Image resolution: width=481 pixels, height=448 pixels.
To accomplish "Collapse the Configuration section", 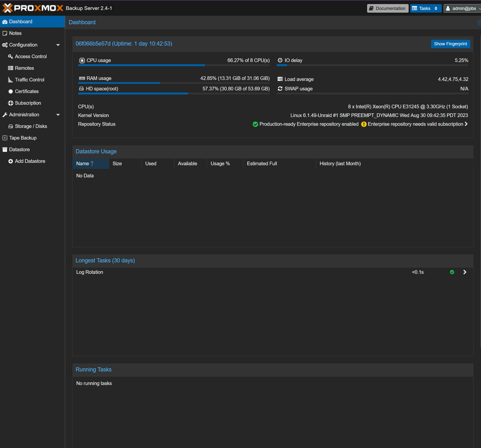I will click(58, 45).
